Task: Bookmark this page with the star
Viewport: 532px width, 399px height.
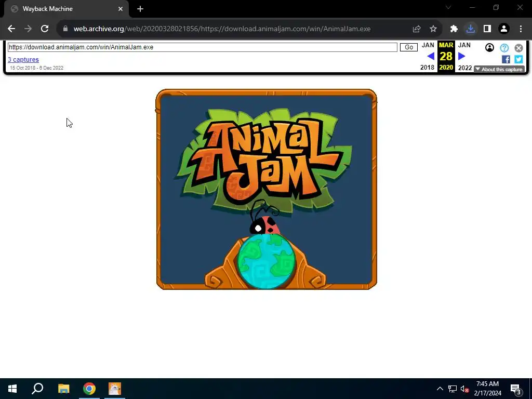Action: [x=433, y=29]
